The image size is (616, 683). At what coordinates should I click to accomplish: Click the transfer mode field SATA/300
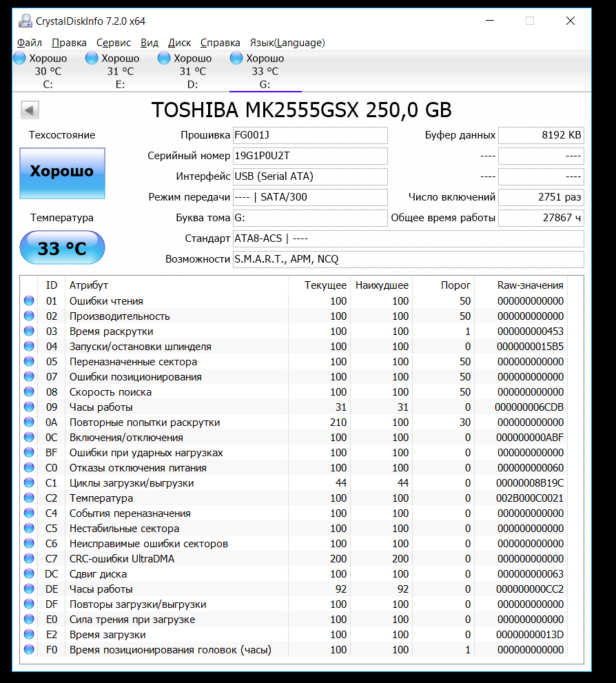click(x=310, y=197)
